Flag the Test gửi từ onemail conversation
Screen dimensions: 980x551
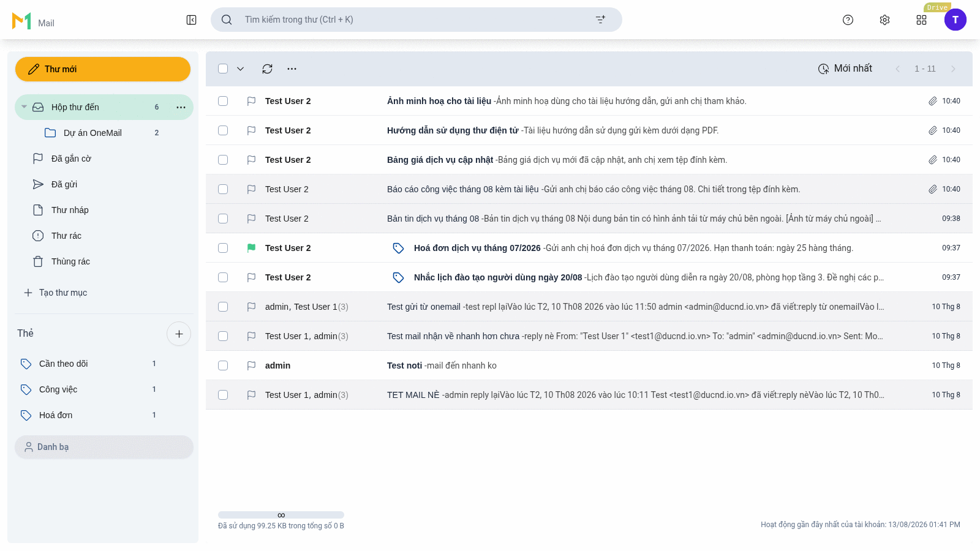[251, 307]
